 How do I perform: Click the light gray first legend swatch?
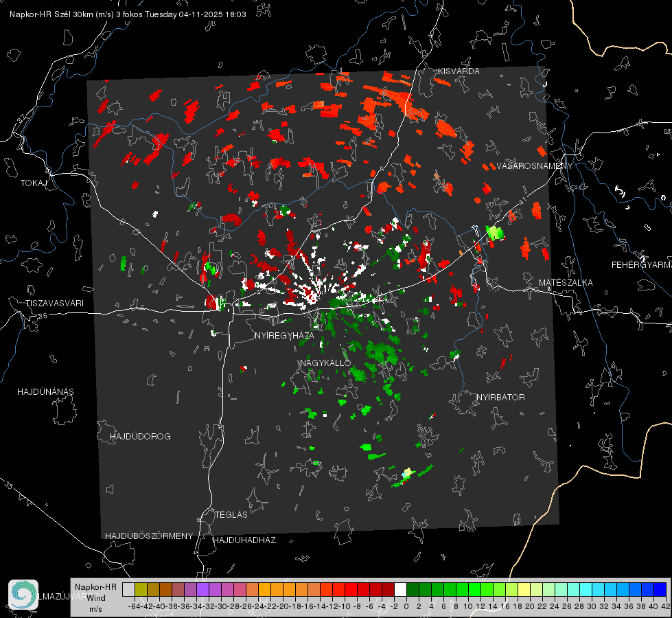[x=128, y=589]
